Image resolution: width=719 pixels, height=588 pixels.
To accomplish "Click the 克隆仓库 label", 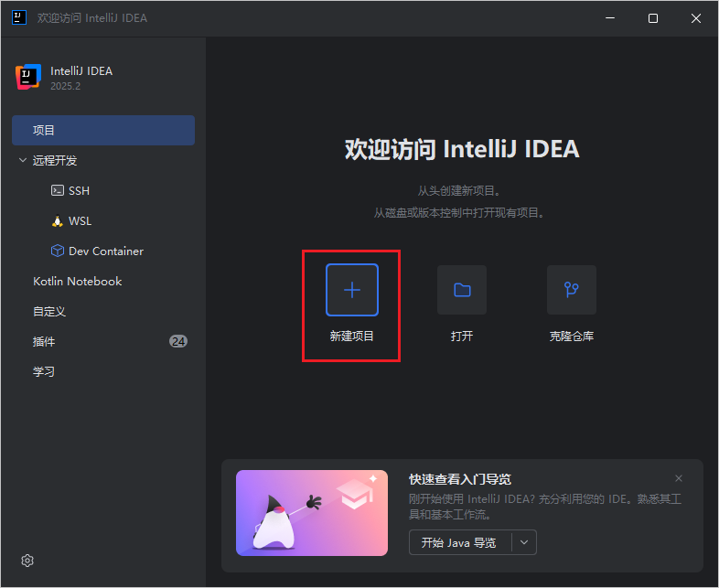I will 572,336.
